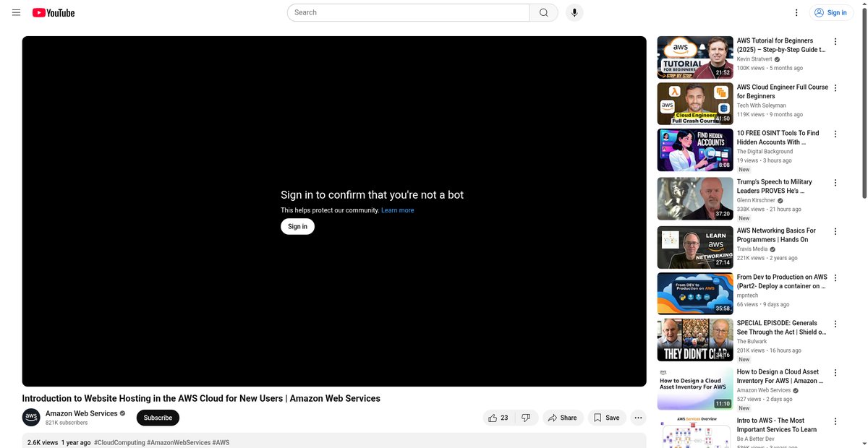Viewport: 868px width, 448px height.
Task: Click the video title 'Introduction to Website Hosting in the AWS Cloud'
Action: (x=201, y=398)
